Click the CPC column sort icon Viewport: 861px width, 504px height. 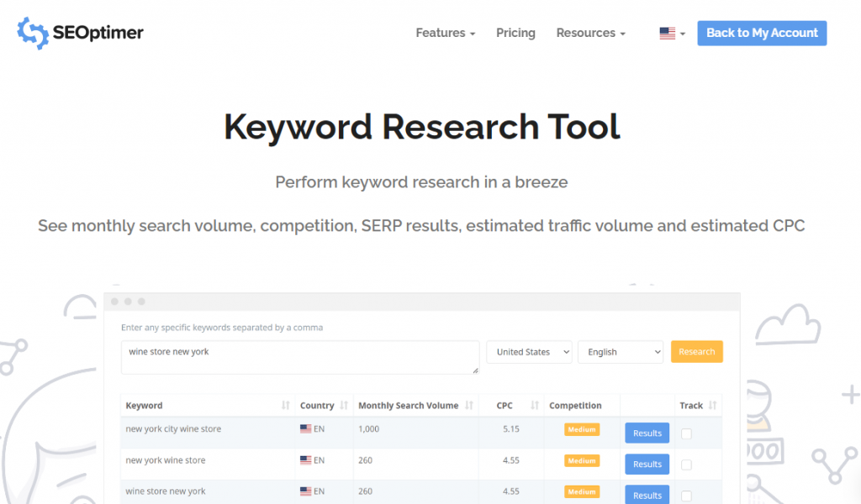536,406
